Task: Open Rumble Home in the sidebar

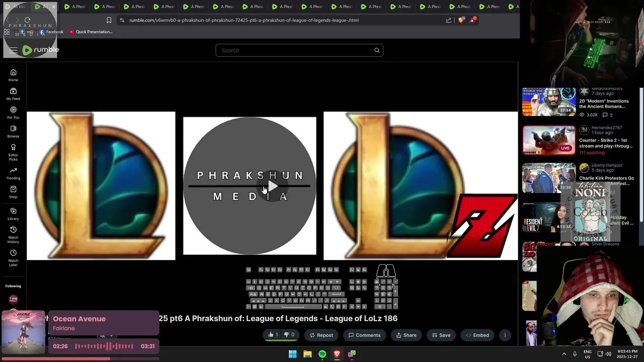Action: pyautogui.click(x=13, y=75)
